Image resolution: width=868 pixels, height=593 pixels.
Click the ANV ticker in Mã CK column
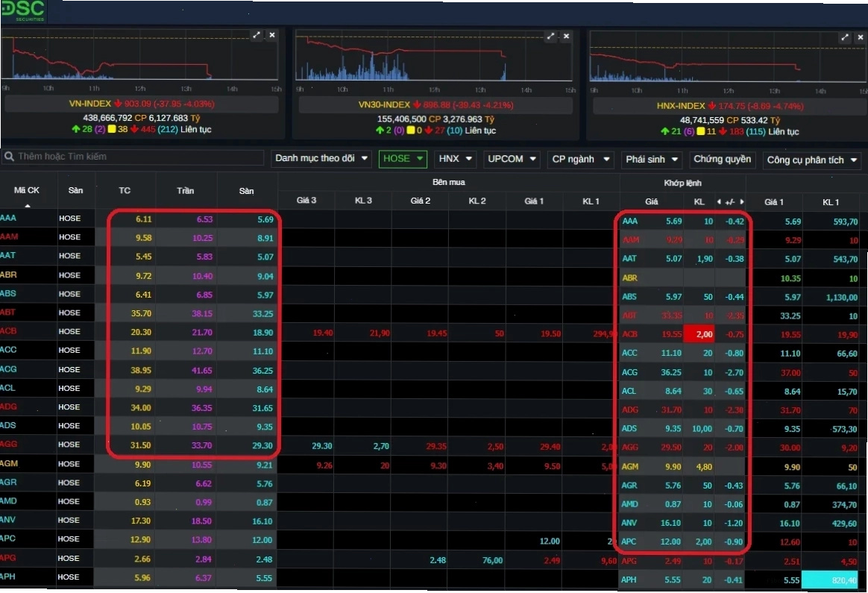point(7,520)
